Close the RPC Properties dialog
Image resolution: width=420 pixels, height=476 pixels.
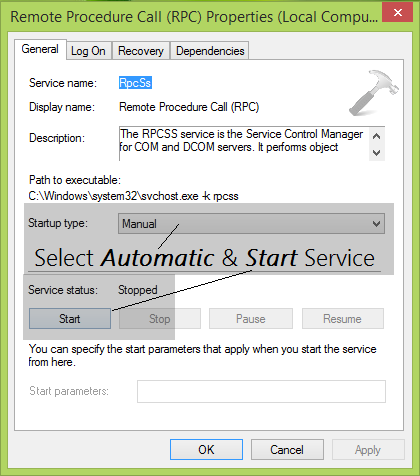click(397, 13)
